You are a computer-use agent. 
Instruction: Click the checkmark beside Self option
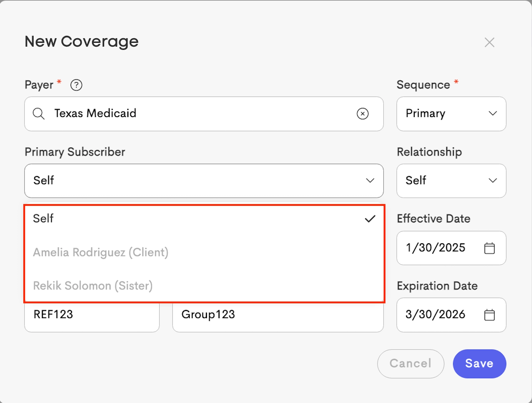point(370,219)
